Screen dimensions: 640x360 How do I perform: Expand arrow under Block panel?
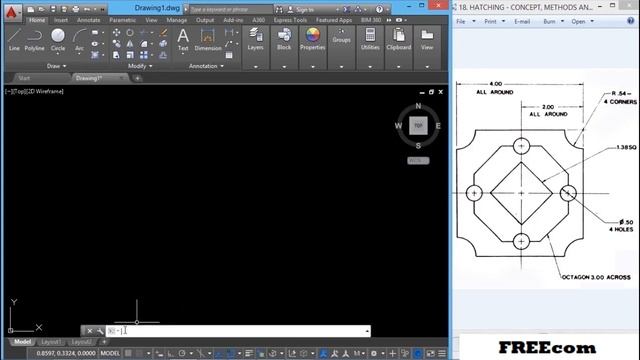(284, 67)
